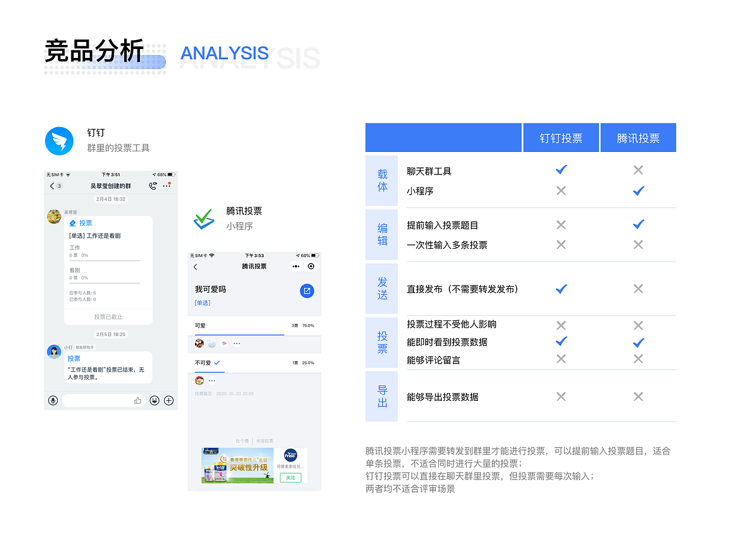756x535 pixels.
Task: Tap back chevron in 腾讯投票 mini program
Action: pos(195,267)
